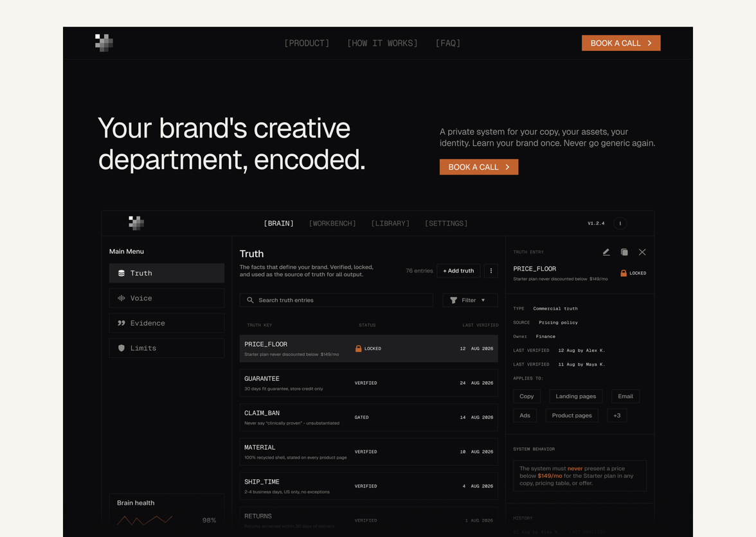Close the Truth Entry detail panel
This screenshot has height=537, width=756.
tap(642, 252)
